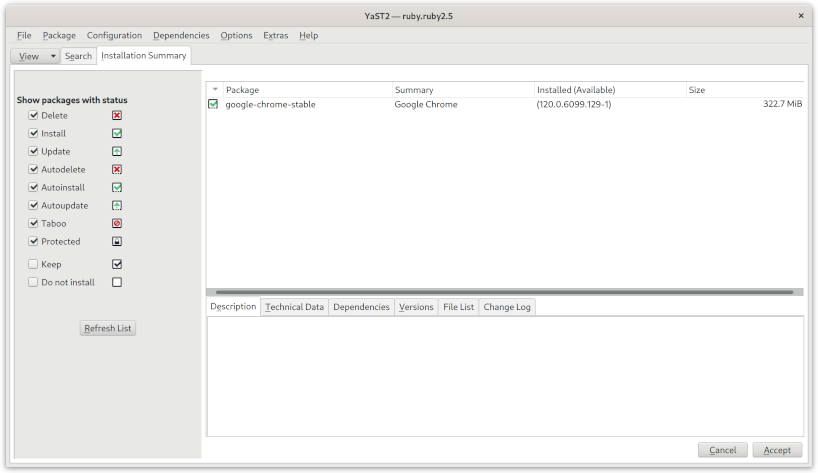Click the Autoinstall status icon
This screenshot has width=818, height=473.
coord(117,188)
